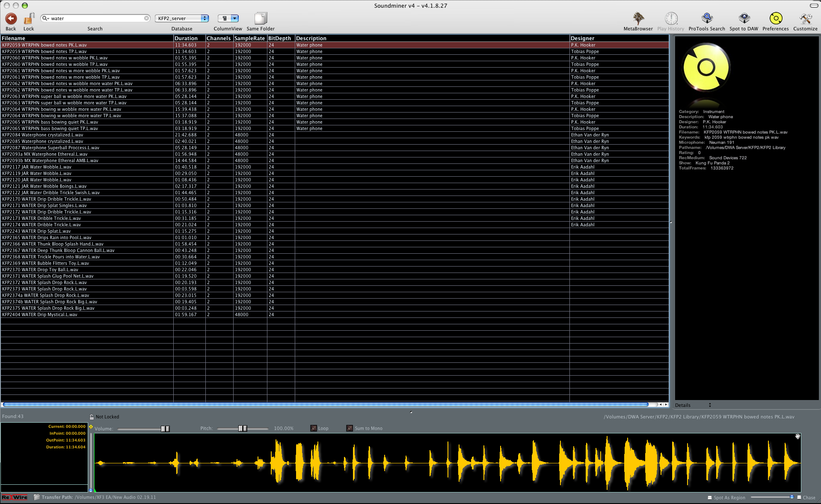Toggle the Not Locked padlock

92,417
